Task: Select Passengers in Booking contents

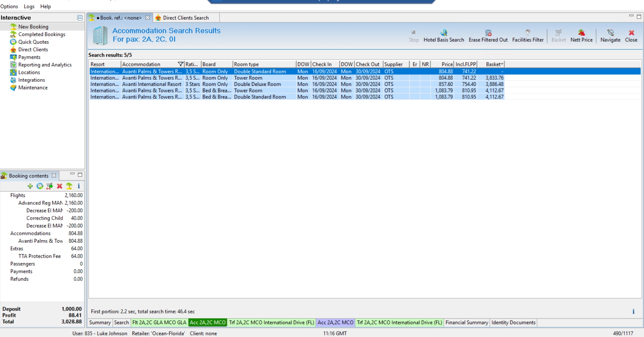Action: (x=23, y=264)
